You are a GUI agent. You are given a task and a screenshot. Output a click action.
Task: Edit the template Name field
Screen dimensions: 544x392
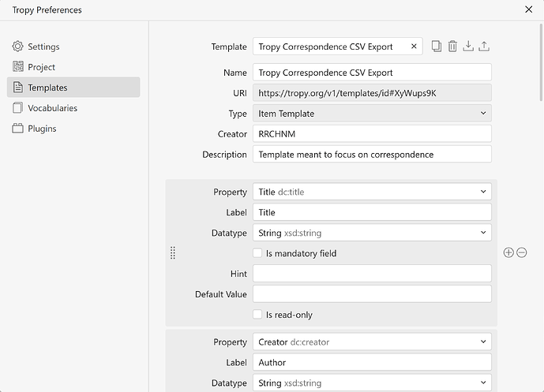(372, 72)
